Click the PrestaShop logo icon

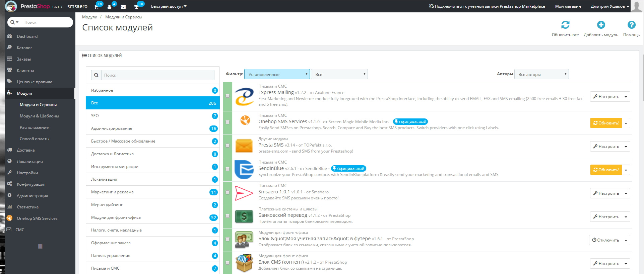click(11, 6)
